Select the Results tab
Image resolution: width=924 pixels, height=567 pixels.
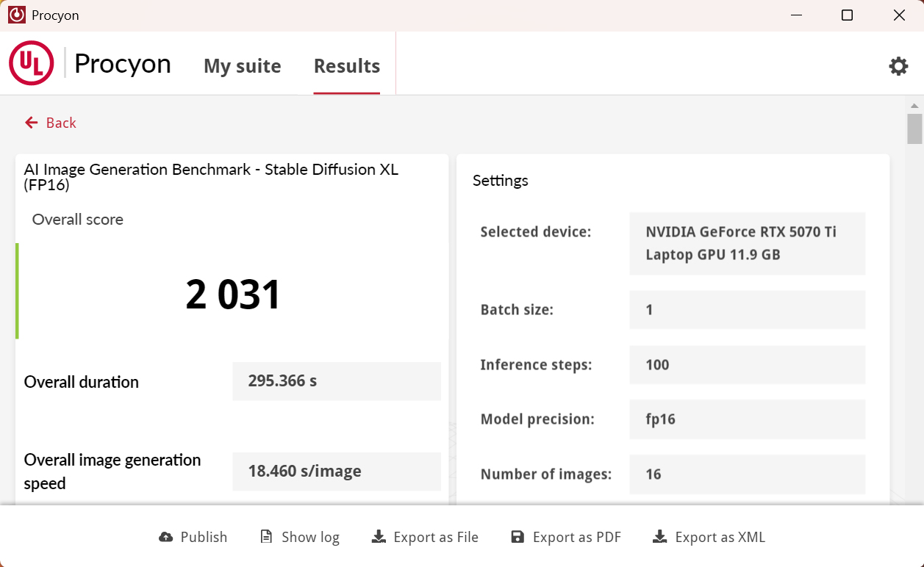[x=346, y=66]
